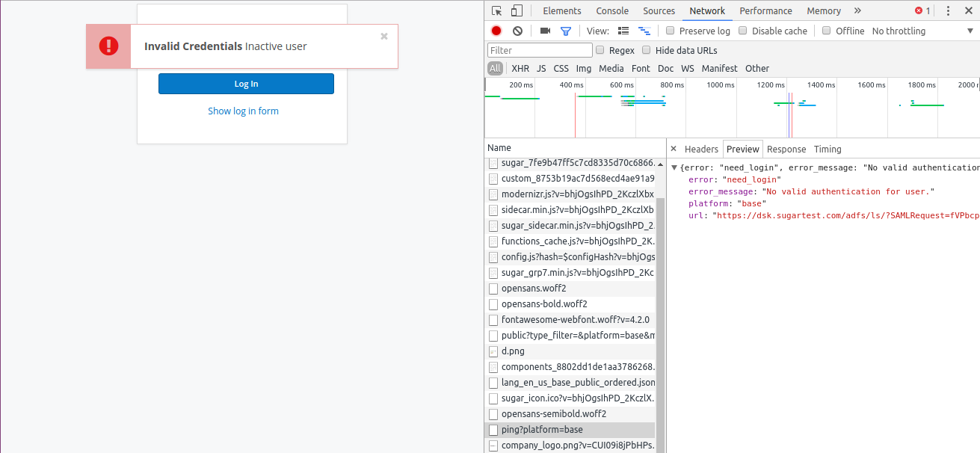Check the Hide data URLs option
Image resolution: width=980 pixels, height=453 pixels.
646,50
